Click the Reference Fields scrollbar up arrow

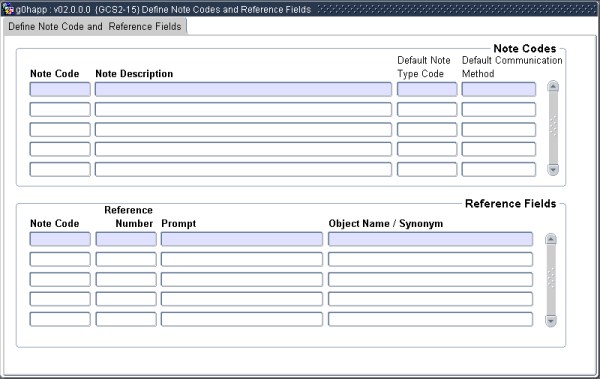coord(551,239)
